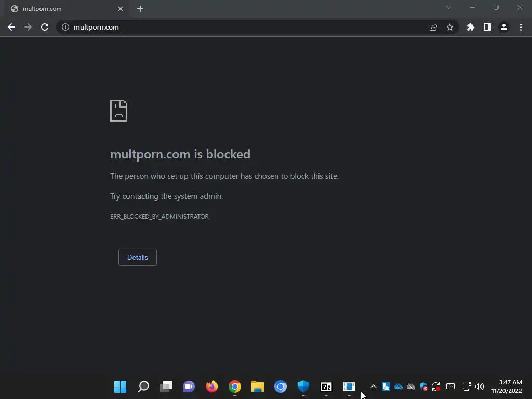This screenshot has height=399, width=532.
Task: Show hidden tray icons chevron
Action: click(x=373, y=387)
